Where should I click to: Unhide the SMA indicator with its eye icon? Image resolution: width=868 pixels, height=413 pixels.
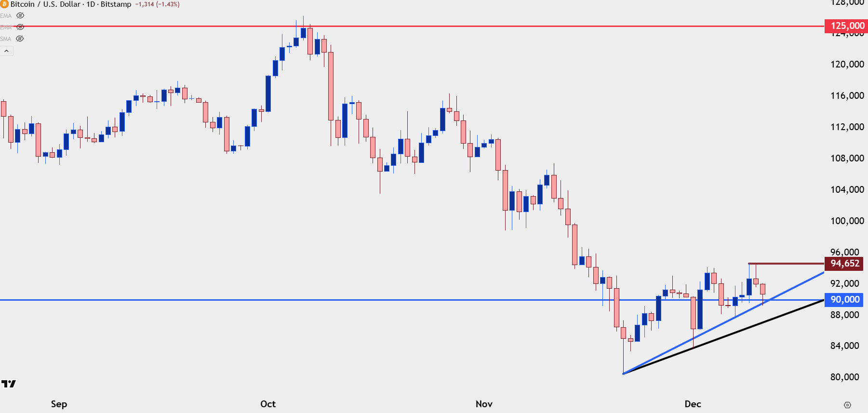coord(20,39)
